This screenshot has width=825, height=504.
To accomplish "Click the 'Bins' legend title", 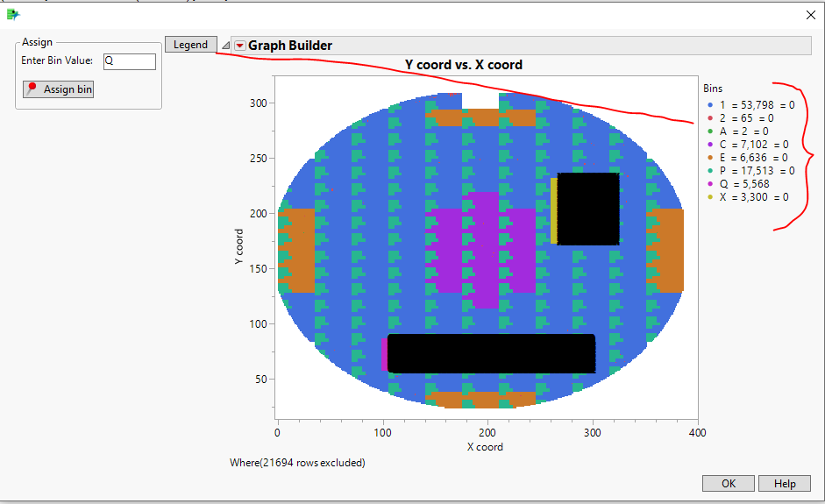I will click(x=713, y=89).
